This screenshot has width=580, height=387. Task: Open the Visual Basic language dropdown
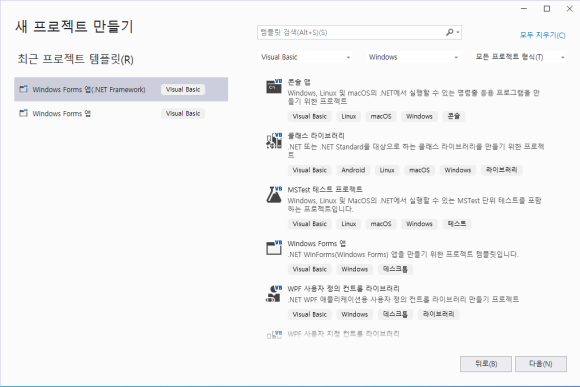click(305, 57)
